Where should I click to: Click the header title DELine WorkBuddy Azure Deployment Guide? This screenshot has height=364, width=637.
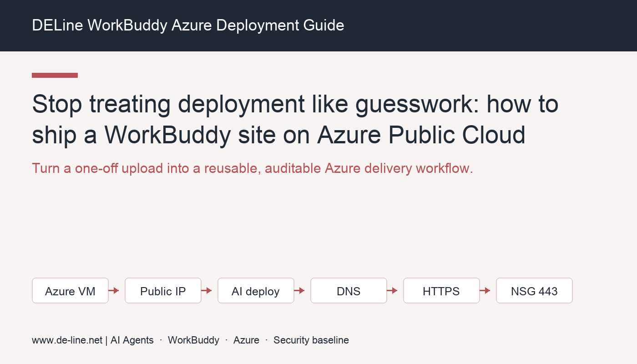click(188, 25)
